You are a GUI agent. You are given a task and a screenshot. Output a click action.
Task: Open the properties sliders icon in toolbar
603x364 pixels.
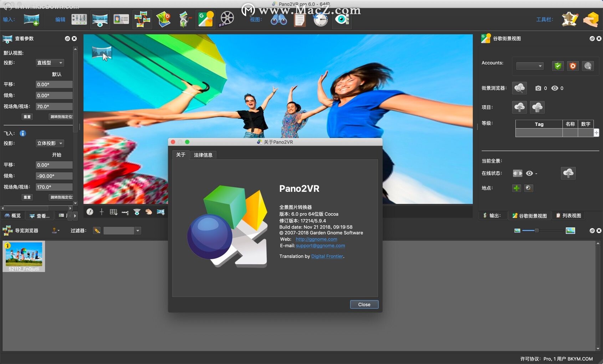(x=79, y=19)
